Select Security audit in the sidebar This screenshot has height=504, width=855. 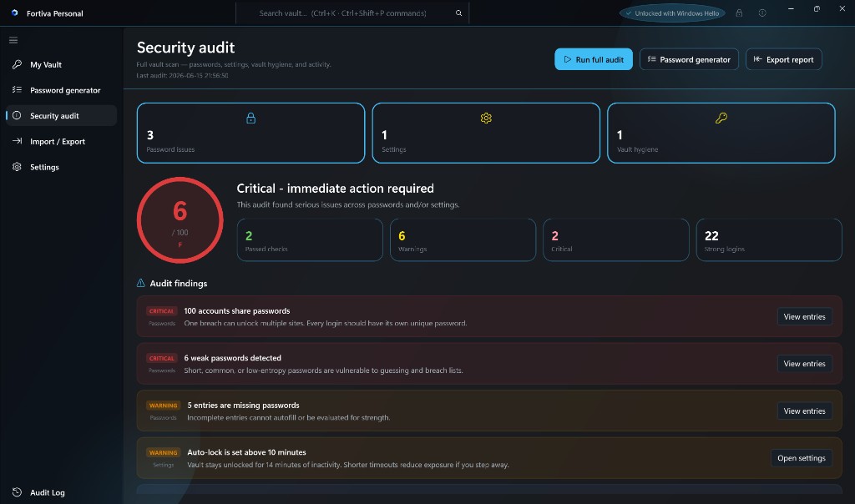tap(61, 115)
